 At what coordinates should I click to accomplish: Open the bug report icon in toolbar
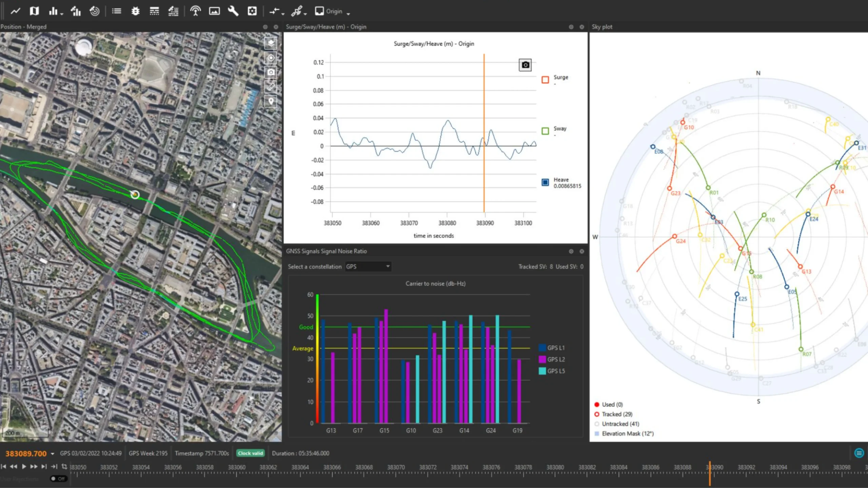point(135,11)
